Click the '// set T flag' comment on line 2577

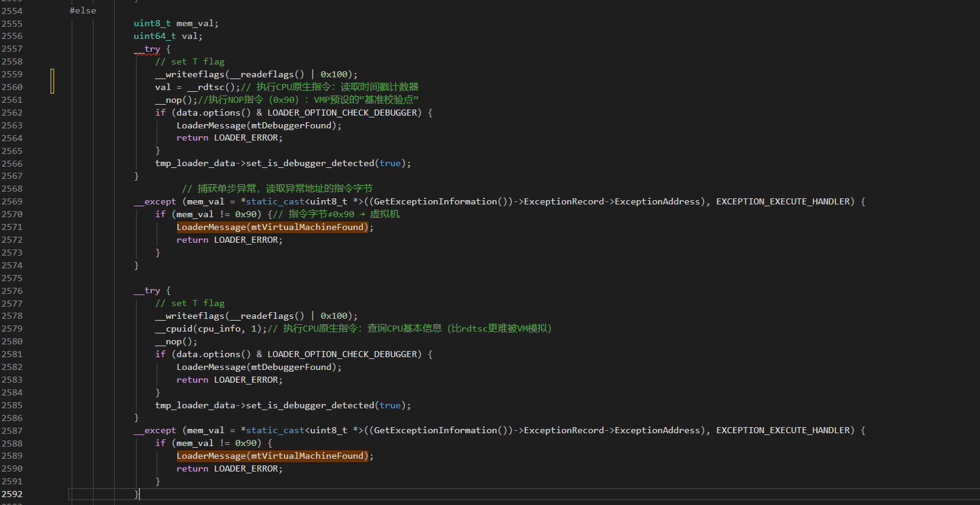(190, 303)
